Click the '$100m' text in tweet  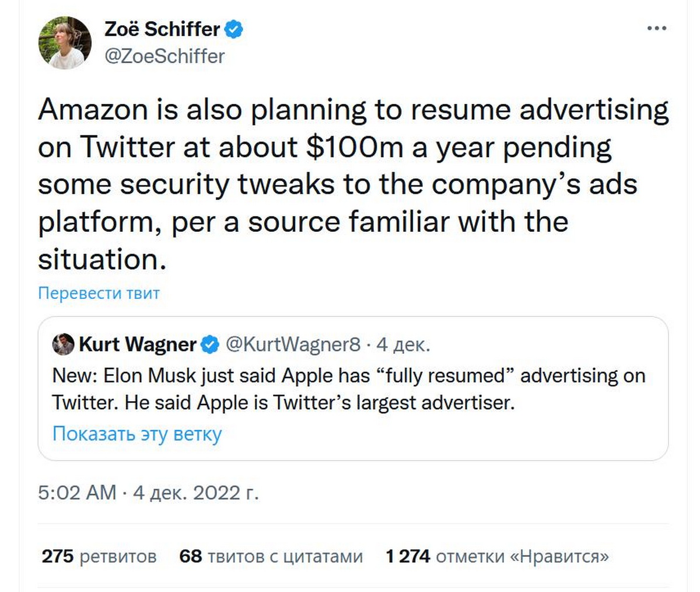click(x=355, y=147)
